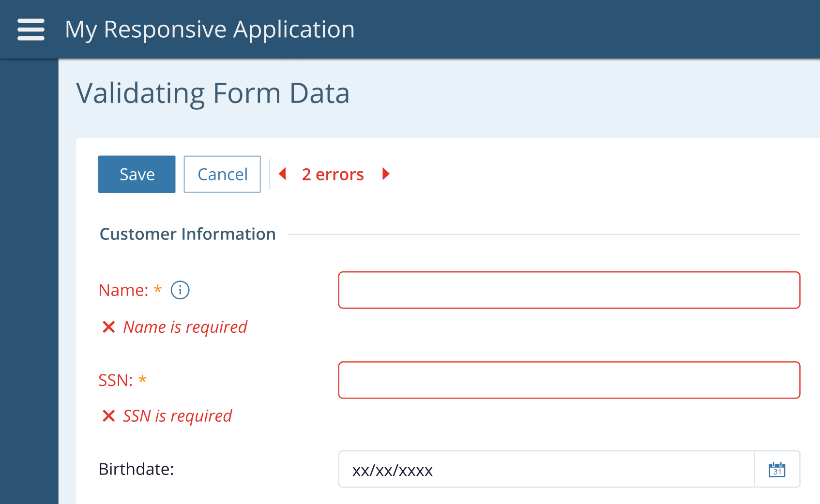
Task: Select the Birthdate field label
Action: [136, 469]
